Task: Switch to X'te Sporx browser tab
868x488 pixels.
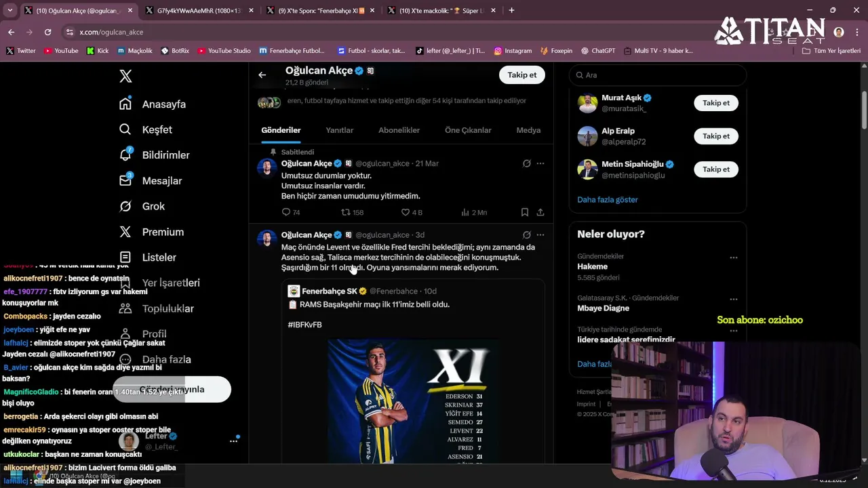Action: click(x=321, y=10)
